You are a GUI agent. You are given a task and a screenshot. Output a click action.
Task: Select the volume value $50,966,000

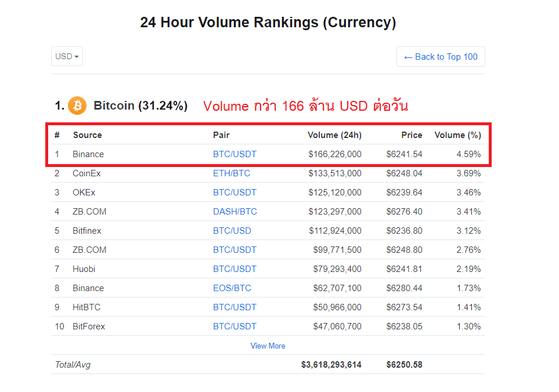click(337, 307)
